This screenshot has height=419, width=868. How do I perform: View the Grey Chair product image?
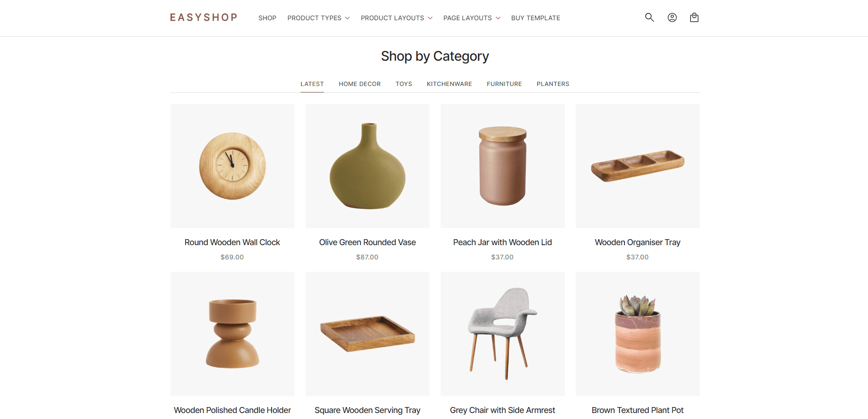(503, 334)
